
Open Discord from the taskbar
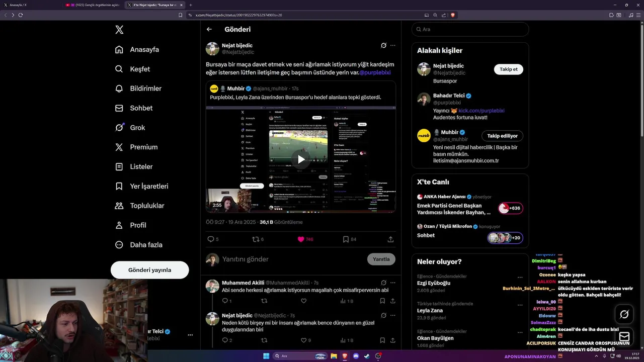click(x=356, y=356)
